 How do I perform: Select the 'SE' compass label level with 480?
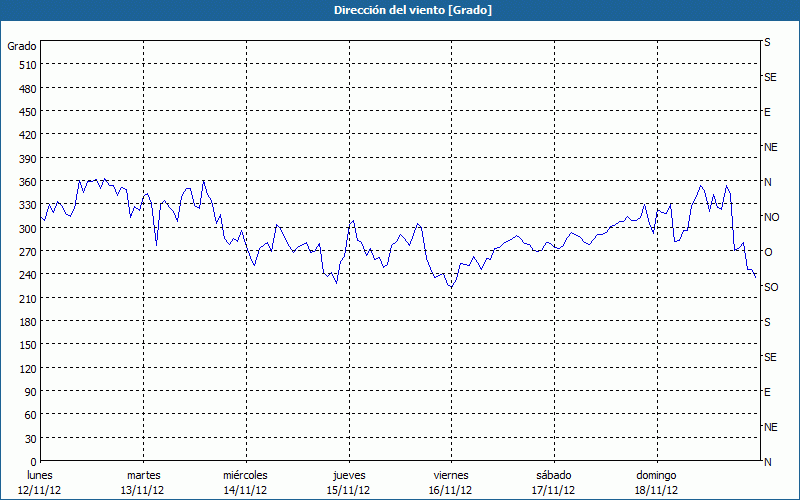[x=770, y=77]
